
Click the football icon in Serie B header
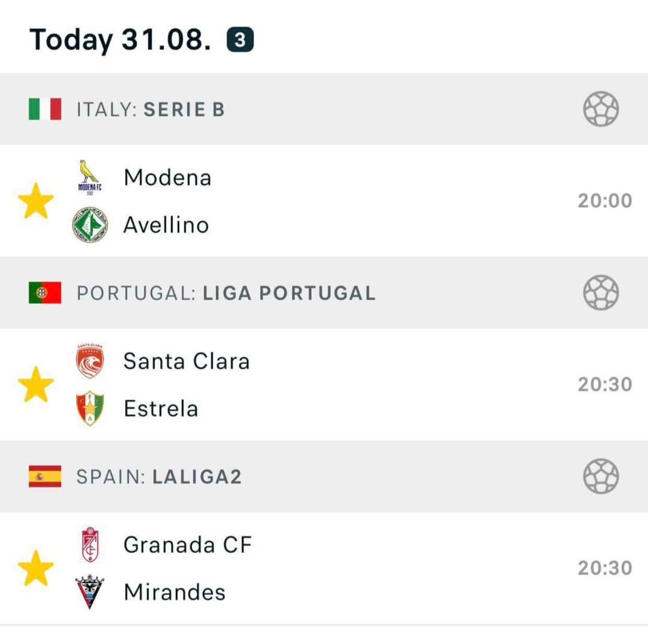coord(601,109)
